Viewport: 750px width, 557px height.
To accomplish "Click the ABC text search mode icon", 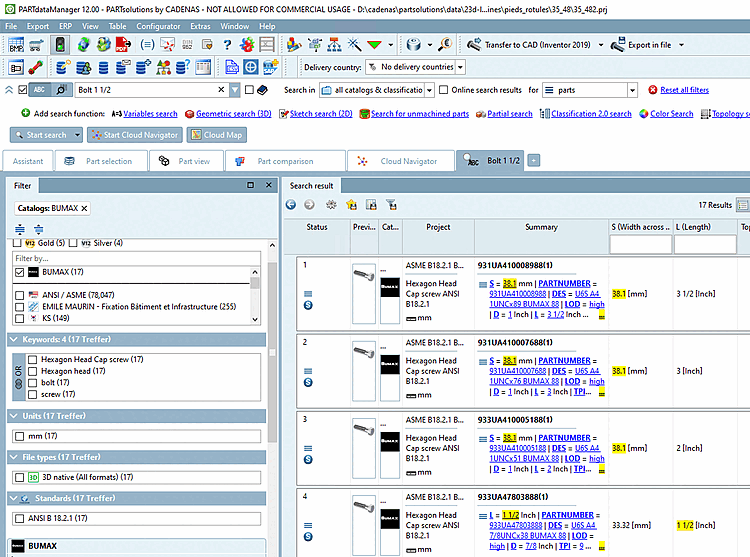I will pos(39,90).
